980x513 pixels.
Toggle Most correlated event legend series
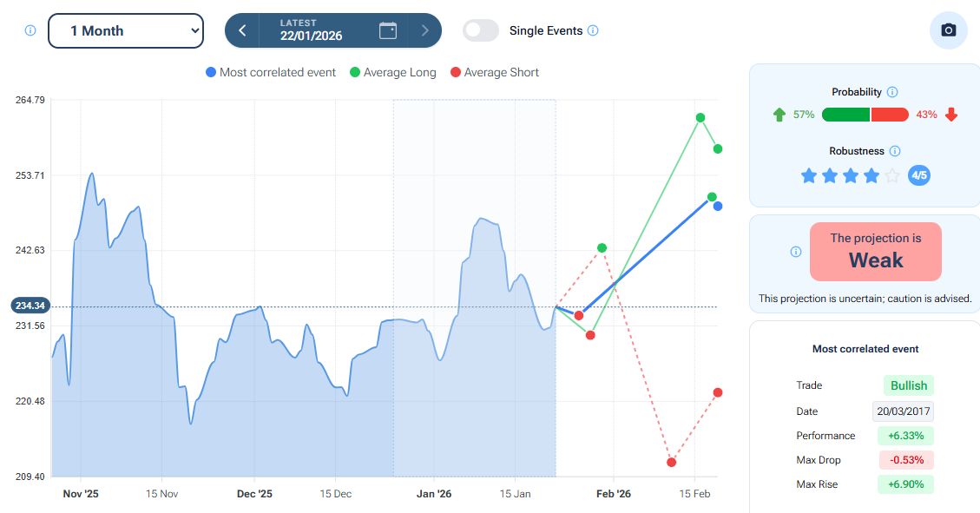(270, 72)
